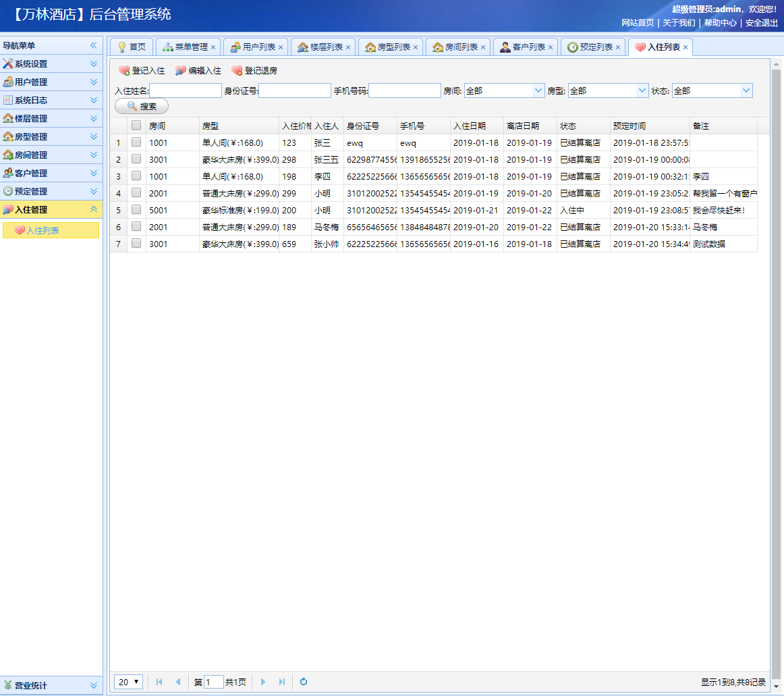Check the box for row 5, room 5001
784x696 pixels.
pos(136,210)
